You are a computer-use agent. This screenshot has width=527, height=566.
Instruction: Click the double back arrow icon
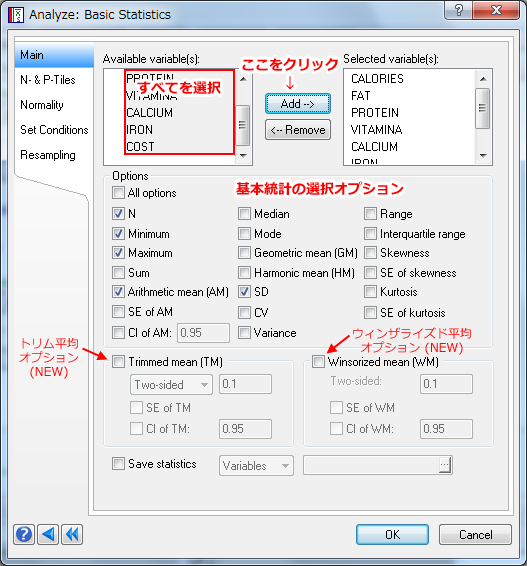pos(72,534)
